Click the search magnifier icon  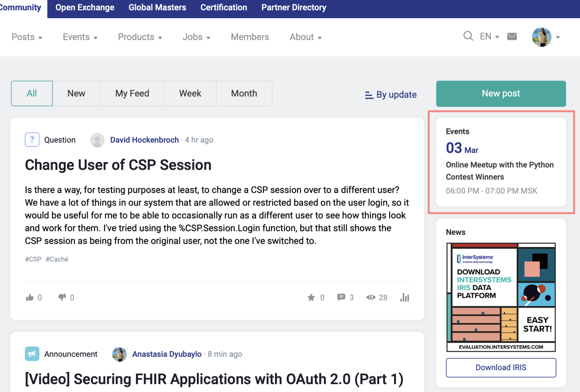click(468, 36)
